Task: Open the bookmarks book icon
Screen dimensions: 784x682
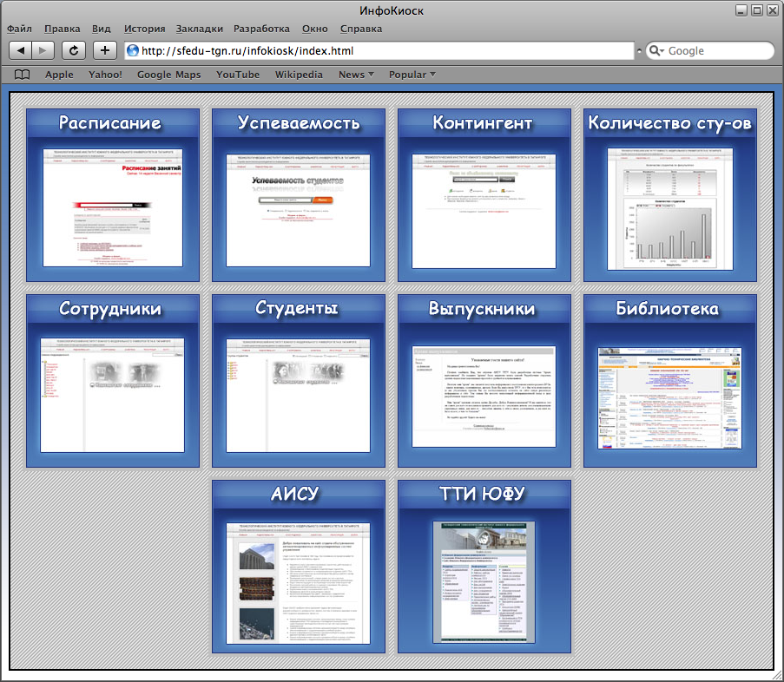Action: [23, 75]
